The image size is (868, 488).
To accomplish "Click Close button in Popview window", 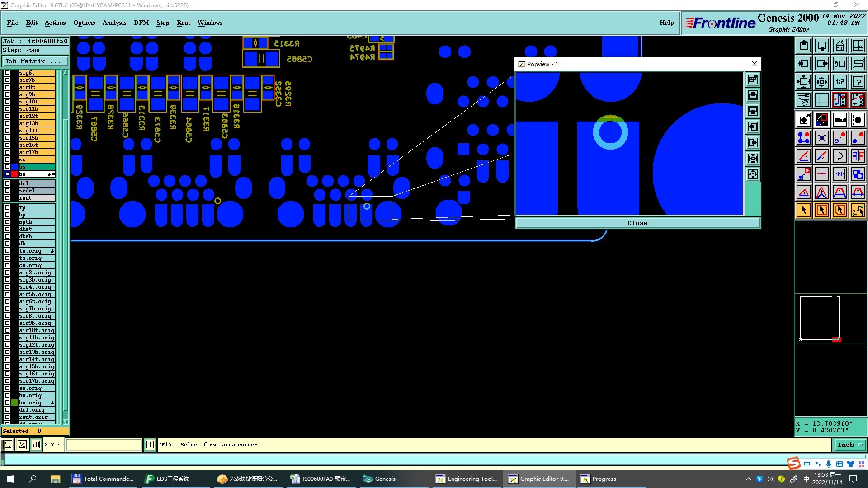I will coord(637,223).
